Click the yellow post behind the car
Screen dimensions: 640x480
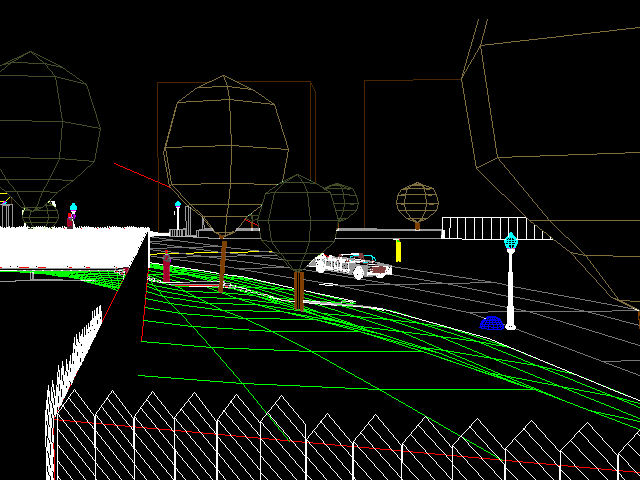coord(398,250)
